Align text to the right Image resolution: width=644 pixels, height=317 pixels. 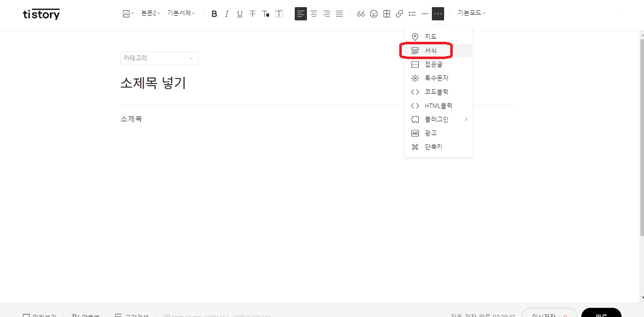[326, 14]
